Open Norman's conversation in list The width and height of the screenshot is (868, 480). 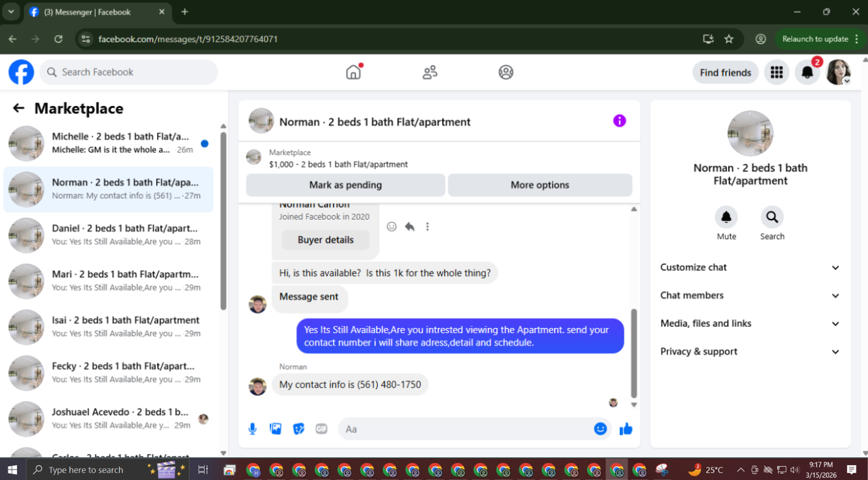109,190
